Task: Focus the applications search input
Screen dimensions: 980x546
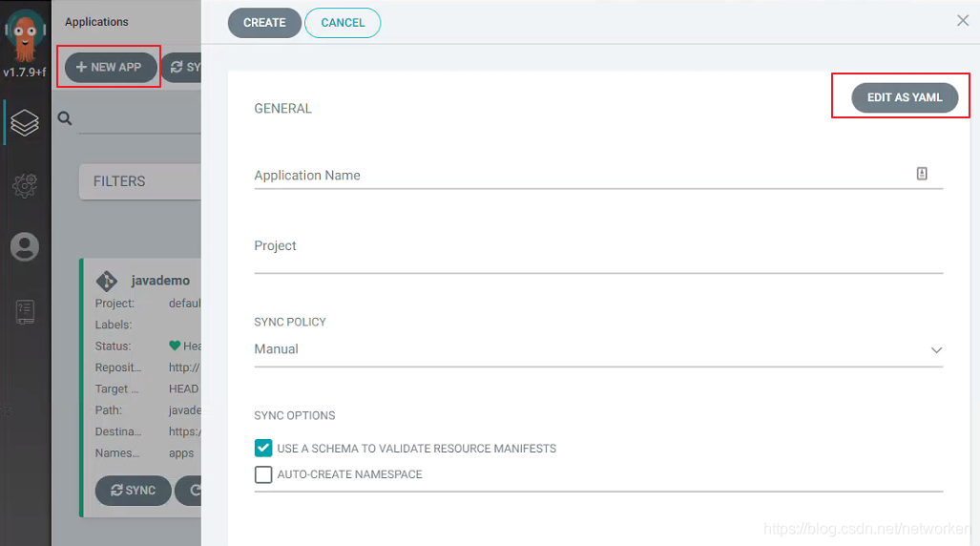Action: click(x=140, y=118)
